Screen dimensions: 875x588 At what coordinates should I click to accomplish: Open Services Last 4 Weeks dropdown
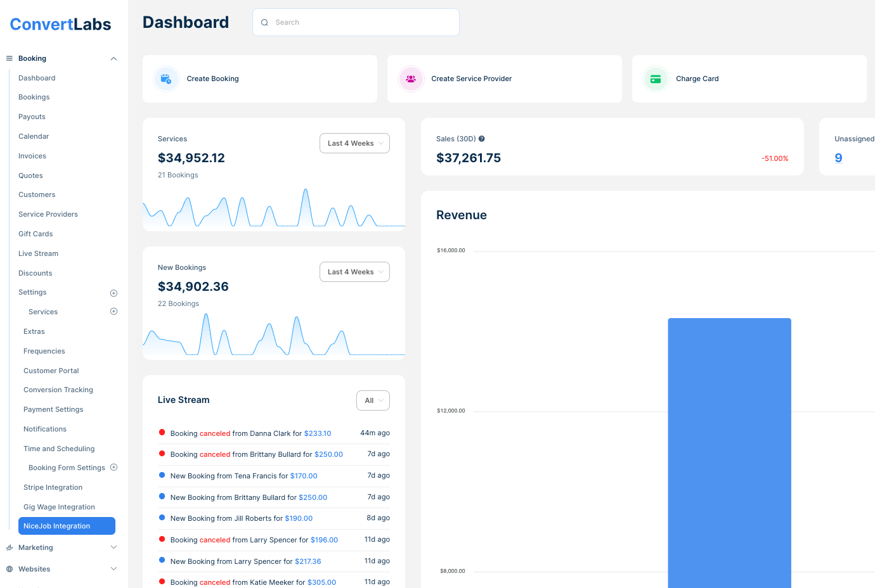pos(354,143)
